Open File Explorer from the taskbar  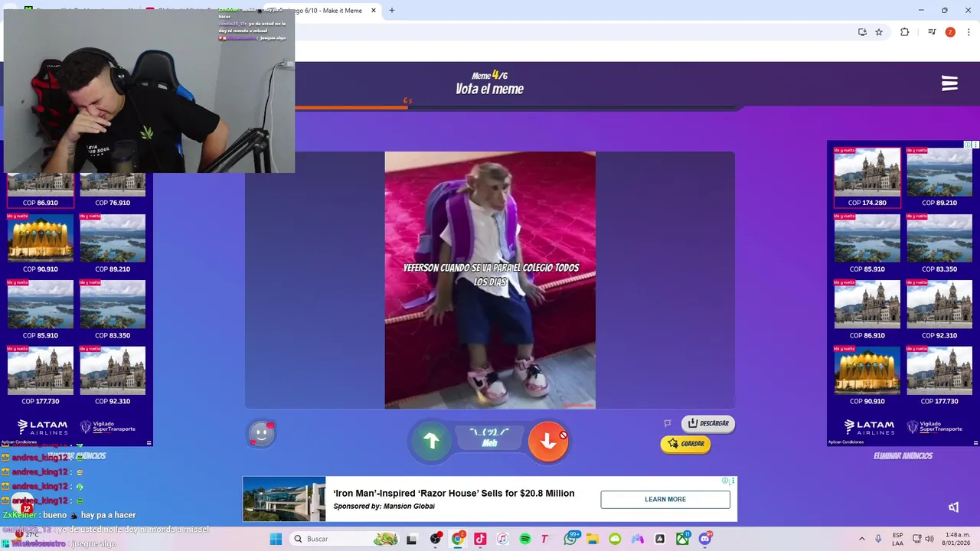[593, 539]
